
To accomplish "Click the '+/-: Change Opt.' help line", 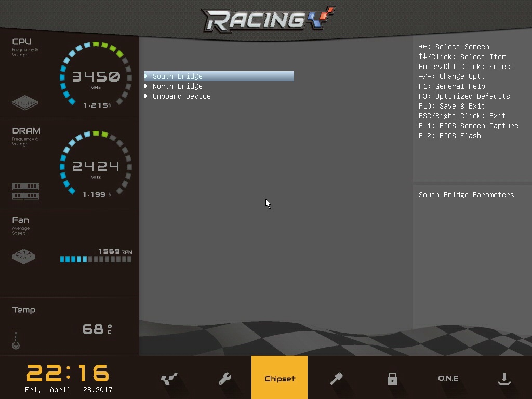I will 451,76.
